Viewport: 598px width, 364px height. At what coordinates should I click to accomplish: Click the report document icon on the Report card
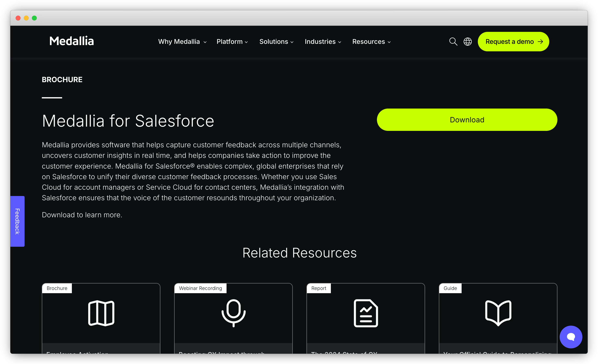(x=366, y=313)
